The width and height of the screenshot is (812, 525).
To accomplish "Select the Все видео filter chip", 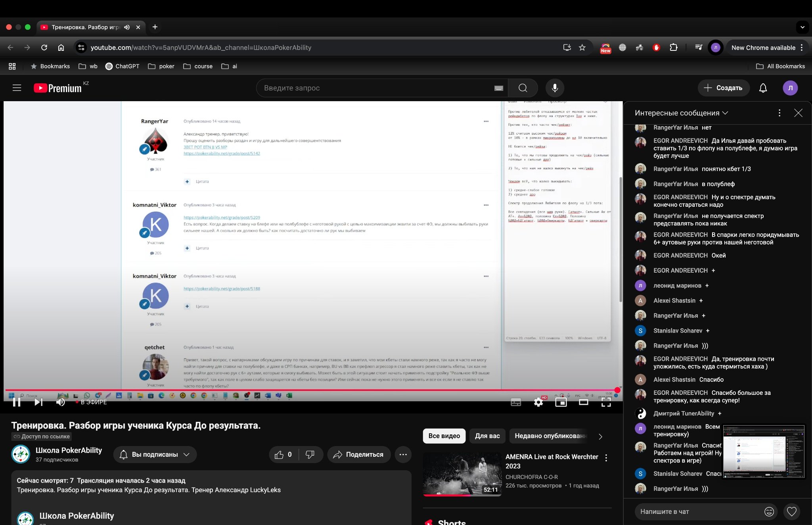I will click(444, 436).
